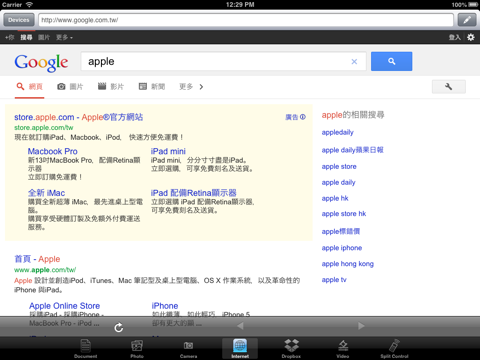The height and width of the screenshot is (360, 480).
Task: Select the 網頁 web results tab
Action: click(x=29, y=87)
